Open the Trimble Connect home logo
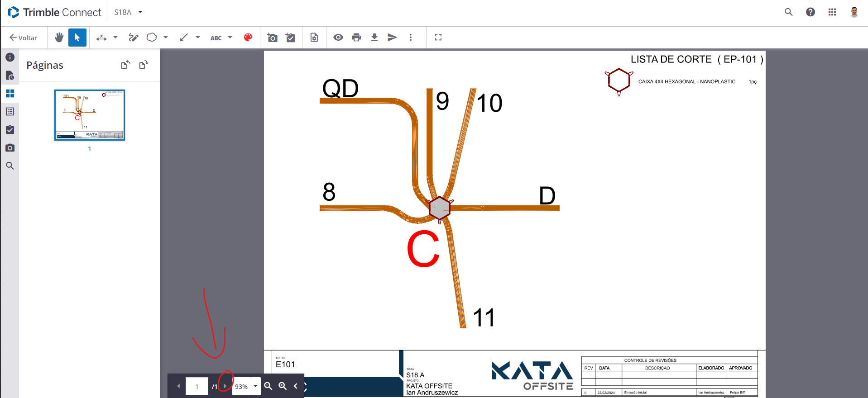The width and height of the screenshot is (868, 398). [x=55, y=12]
